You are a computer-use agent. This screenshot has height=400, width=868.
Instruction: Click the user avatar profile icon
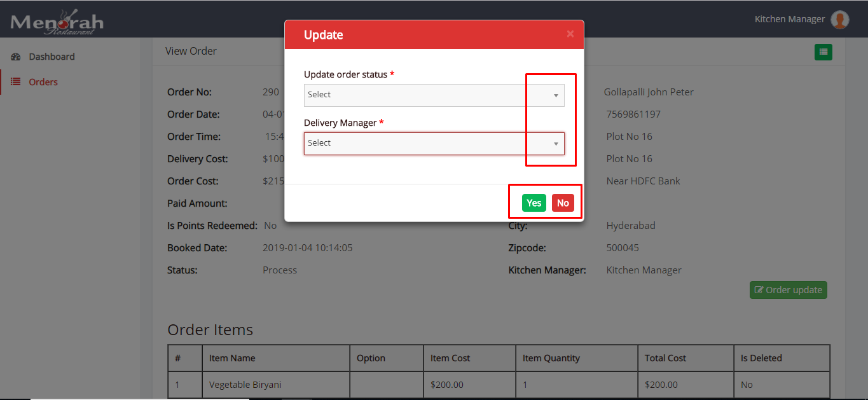840,20
